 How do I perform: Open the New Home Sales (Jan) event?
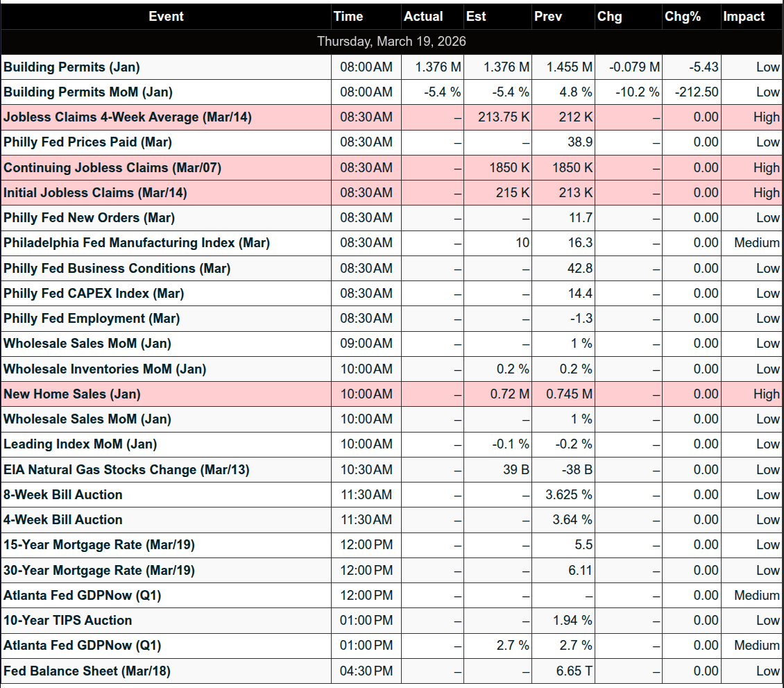[72, 394]
